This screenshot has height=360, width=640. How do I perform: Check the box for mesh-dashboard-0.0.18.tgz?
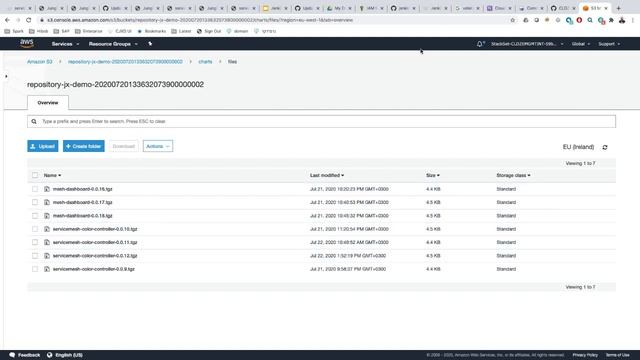(35, 216)
